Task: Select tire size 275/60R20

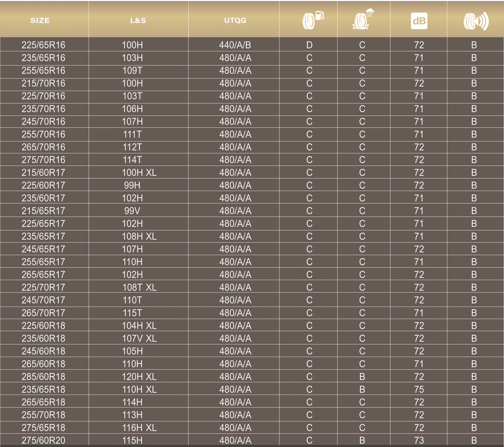Action: pyautogui.click(x=43, y=440)
